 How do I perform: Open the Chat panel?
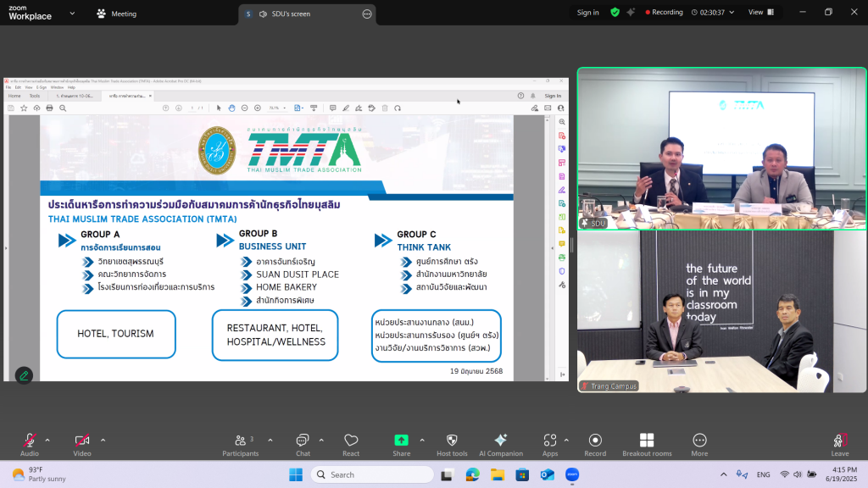(x=303, y=441)
